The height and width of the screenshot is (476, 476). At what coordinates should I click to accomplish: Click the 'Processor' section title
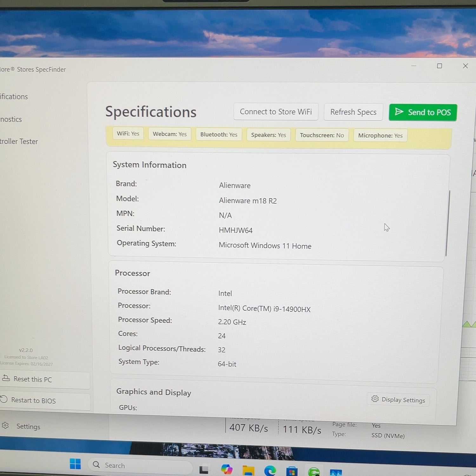pos(132,273)
